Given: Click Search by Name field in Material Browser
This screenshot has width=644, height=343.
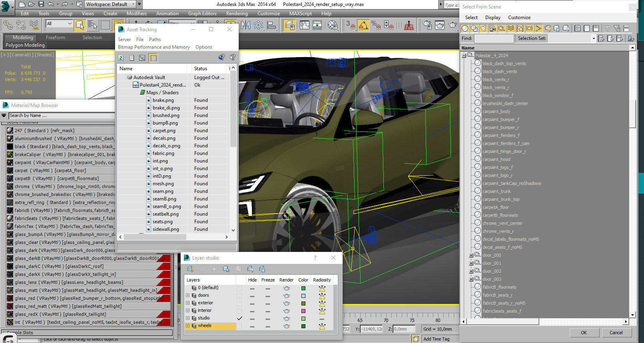Looking at the screenshot, I should pyautogui.click(x=62, y=115).
